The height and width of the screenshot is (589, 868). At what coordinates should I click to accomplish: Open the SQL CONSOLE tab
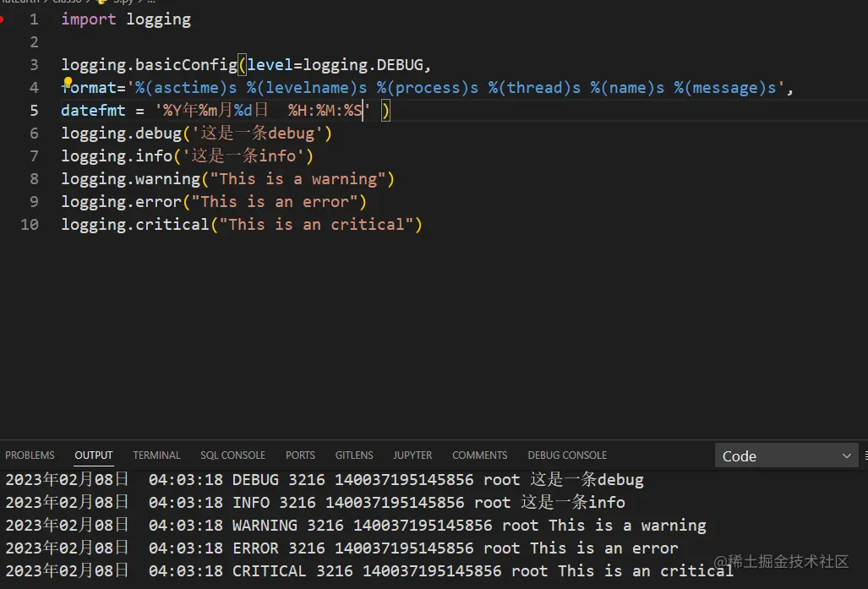click(x=232, y=455)
